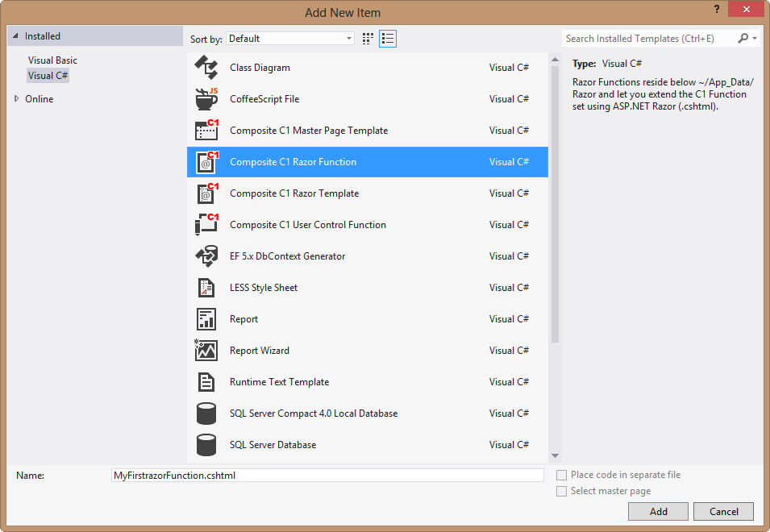Click the LESS Style Sheet icon

pyautogui.click(x=206, y=288)
